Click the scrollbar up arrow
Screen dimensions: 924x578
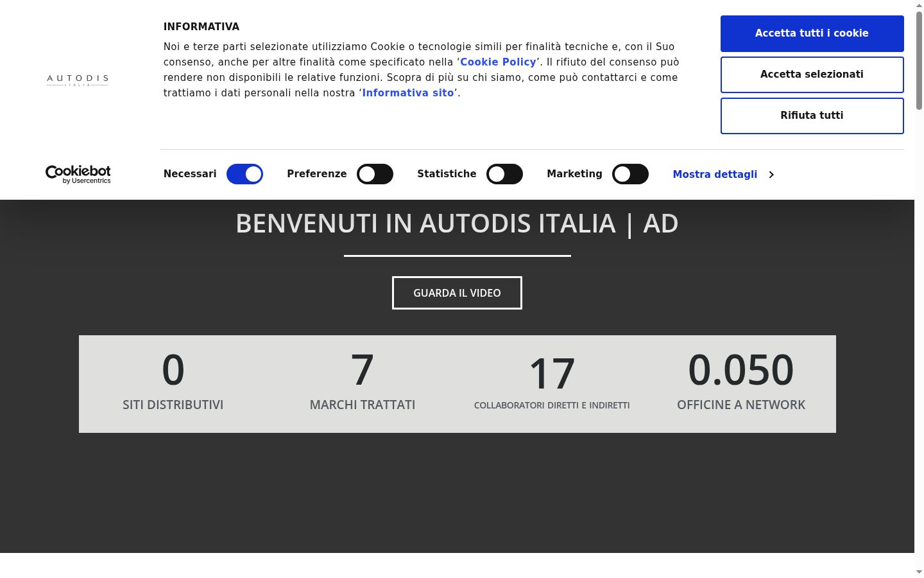click(919, 5)
